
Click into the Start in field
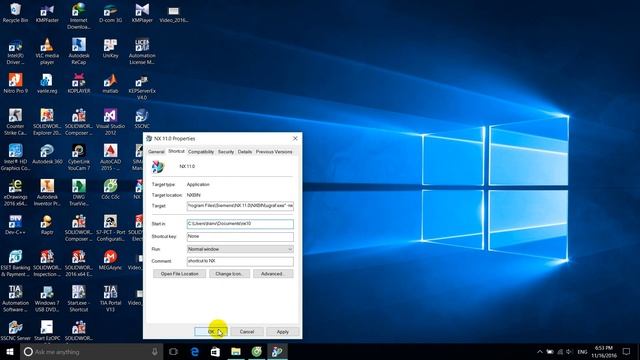pyautogui.click(x=240, y=224)
